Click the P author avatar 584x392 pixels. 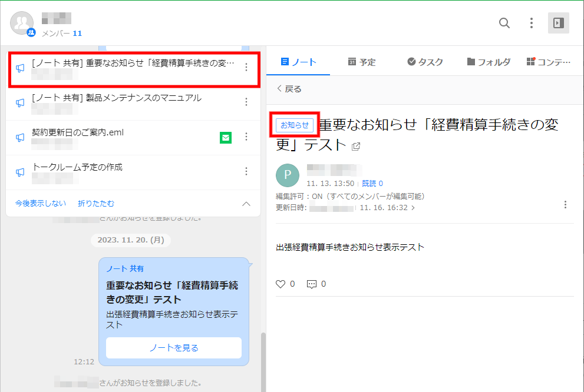[288, 175]
